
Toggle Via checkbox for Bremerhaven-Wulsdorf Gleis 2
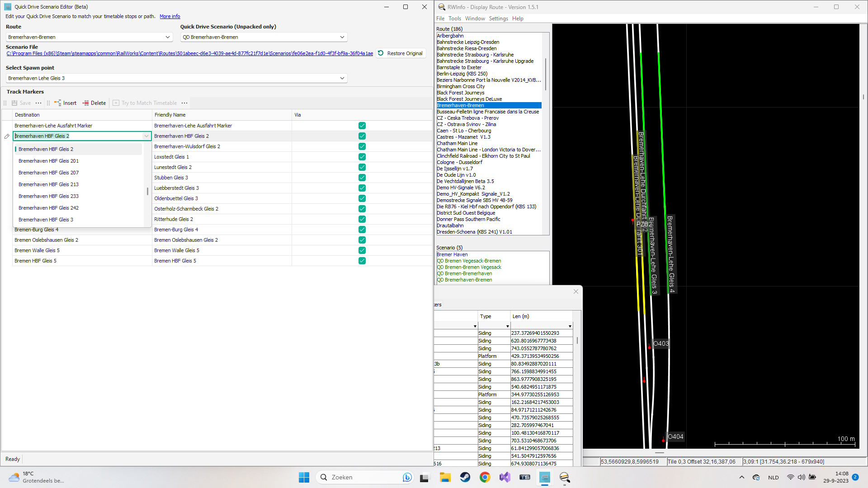[362, 146]
